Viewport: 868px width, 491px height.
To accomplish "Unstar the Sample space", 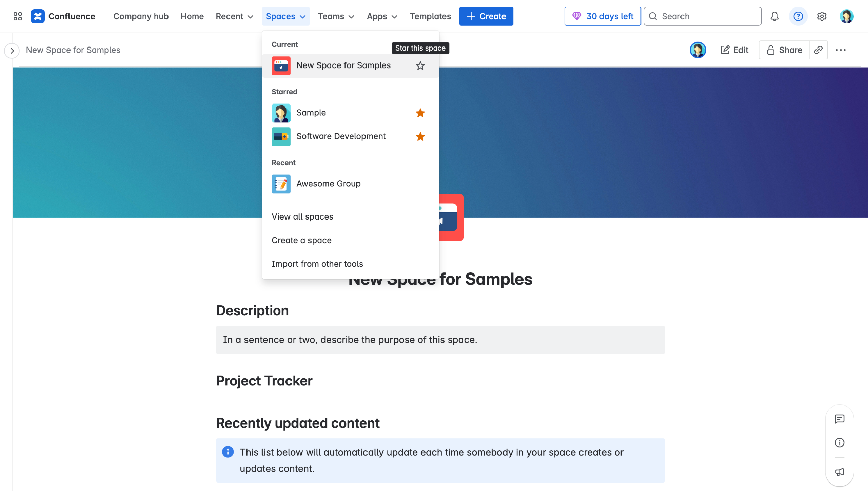I will (420, 113).
